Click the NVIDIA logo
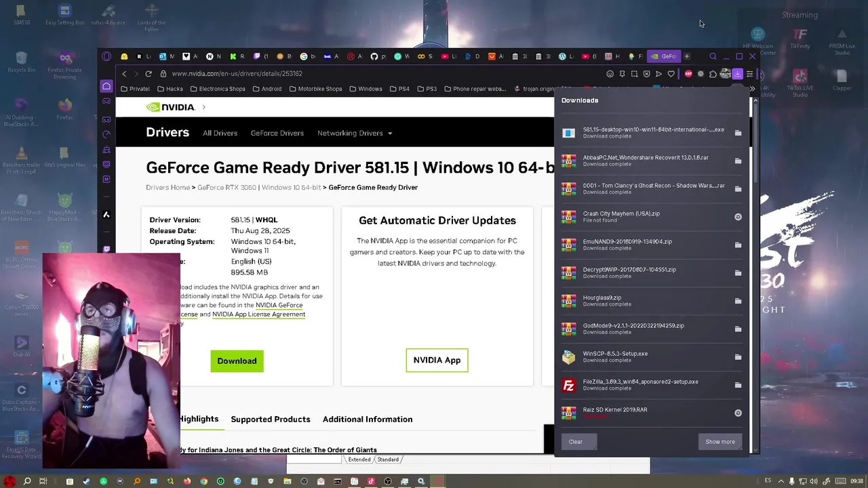 (x=170, y=107)
